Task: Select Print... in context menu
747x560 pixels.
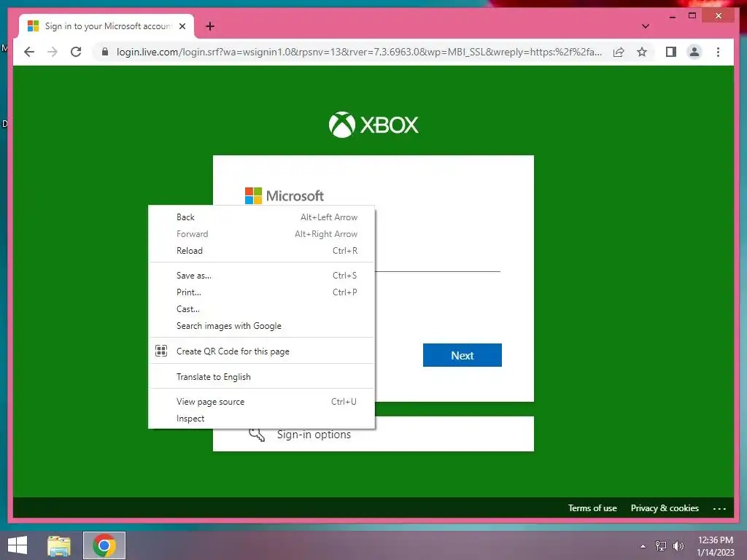Action: tap(262, 292)
